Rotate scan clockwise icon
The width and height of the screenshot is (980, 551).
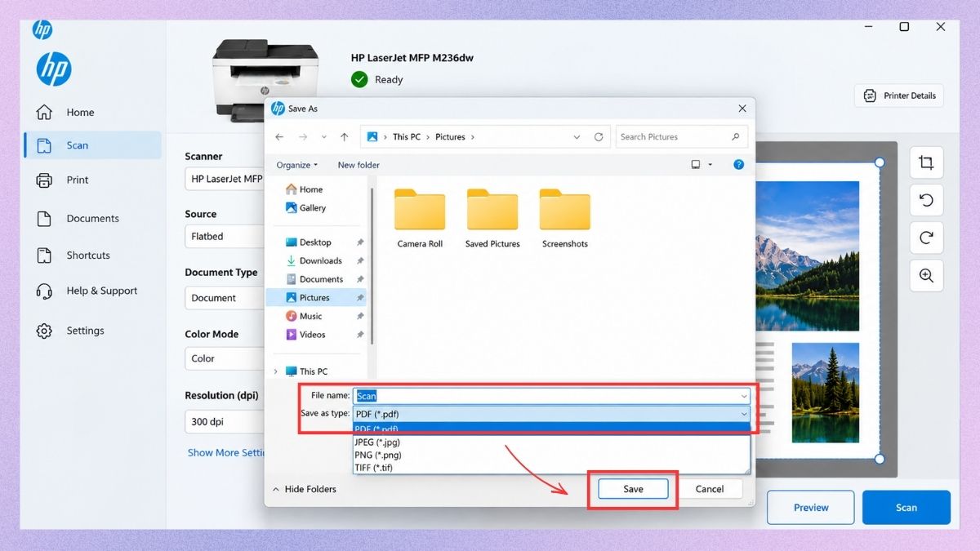pos(926,238)
